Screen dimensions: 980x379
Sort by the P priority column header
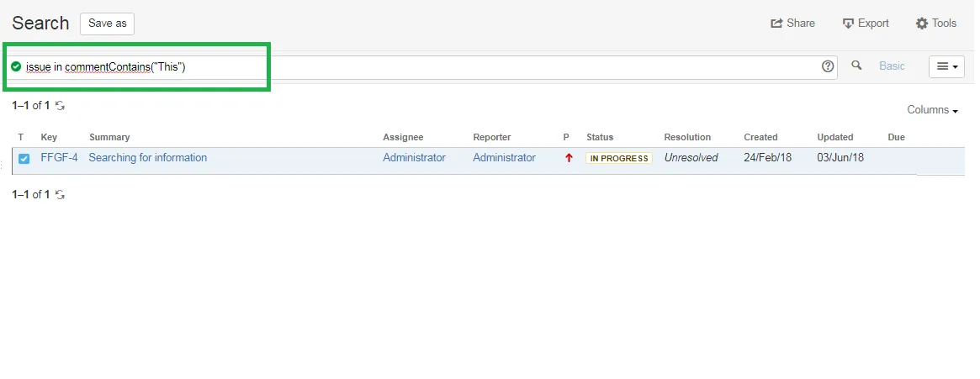566,137
